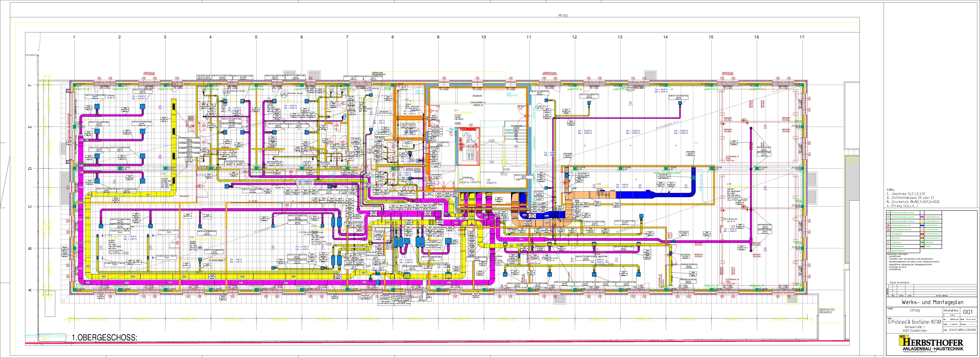Click the Drallauslass symbol in the legend
Image resolution: width=980 pixels, height=358 pixels.
pos(888,242)
